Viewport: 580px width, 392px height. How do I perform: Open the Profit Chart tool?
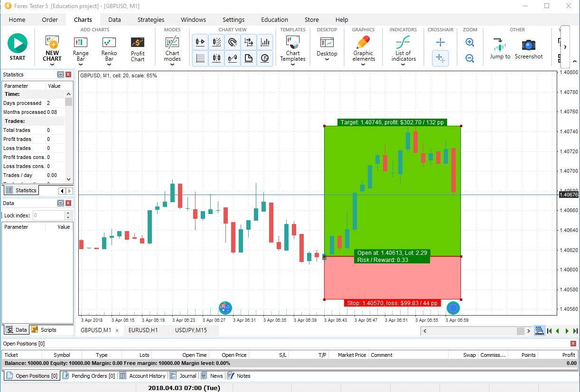point(138,49)
